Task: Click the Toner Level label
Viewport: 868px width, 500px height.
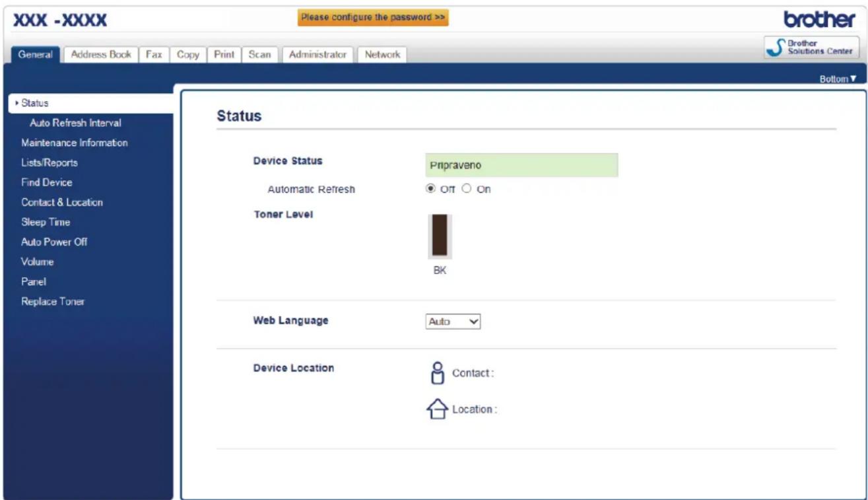Action: (283, 214)
